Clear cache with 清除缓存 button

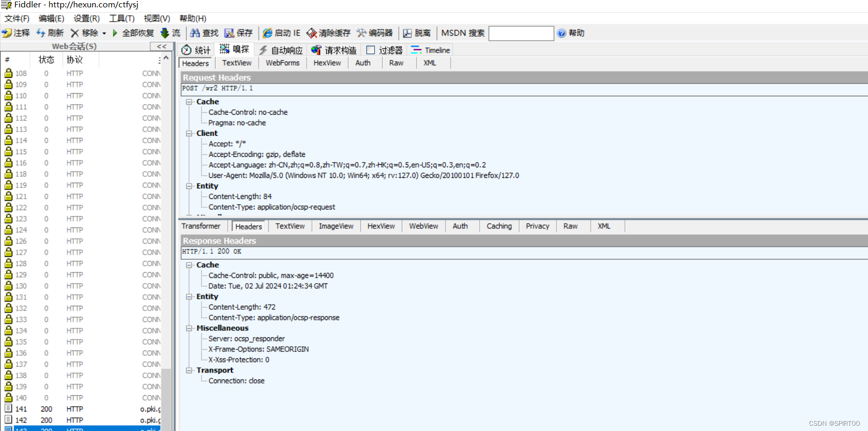coord(328,33)
